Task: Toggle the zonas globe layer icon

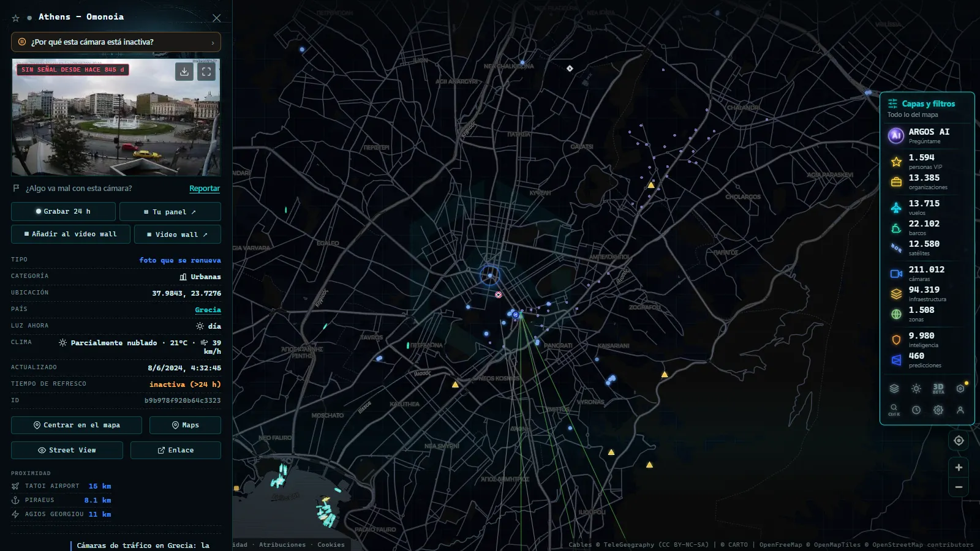Action: (896, 314)
